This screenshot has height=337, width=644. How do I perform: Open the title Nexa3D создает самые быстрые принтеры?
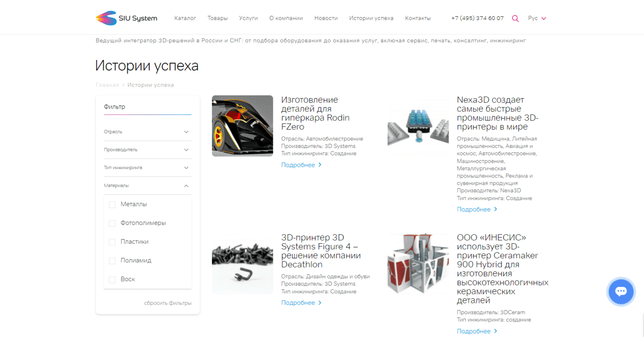pos(498,113)
